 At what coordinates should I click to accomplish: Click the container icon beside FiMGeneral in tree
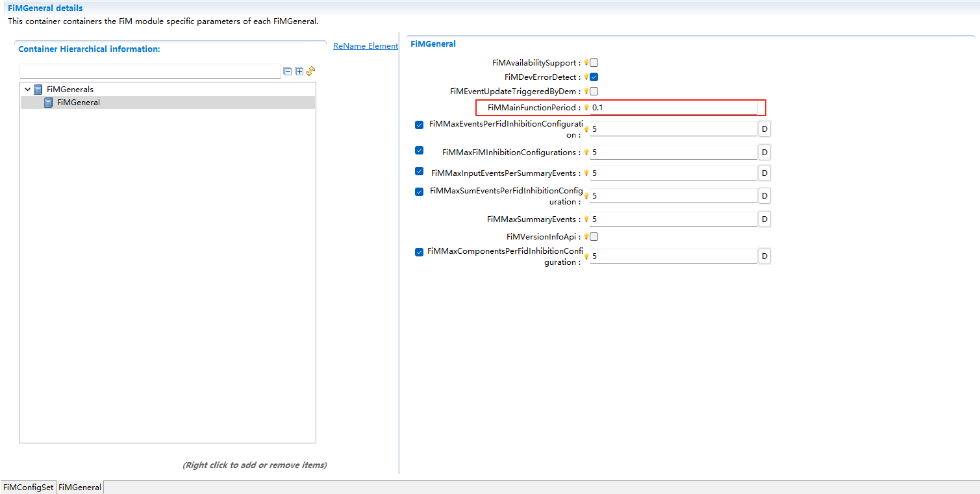click(x=48, y=102)
